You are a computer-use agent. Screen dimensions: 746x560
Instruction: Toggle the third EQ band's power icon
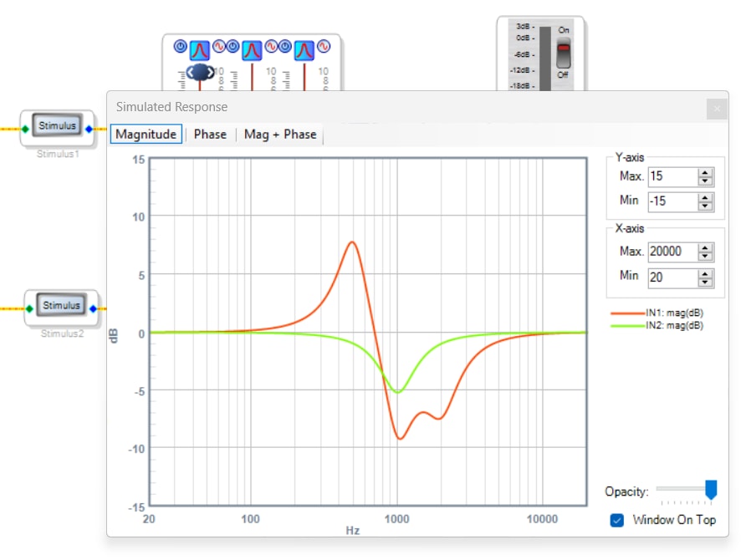coord(285,46)
